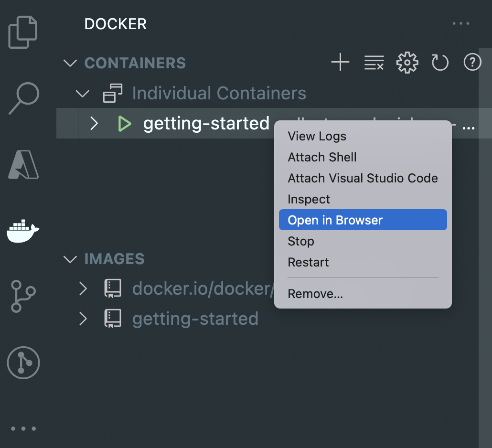Add a new container using the plus icon
This screenshot has height=448, width=492.
coord(340,62)
